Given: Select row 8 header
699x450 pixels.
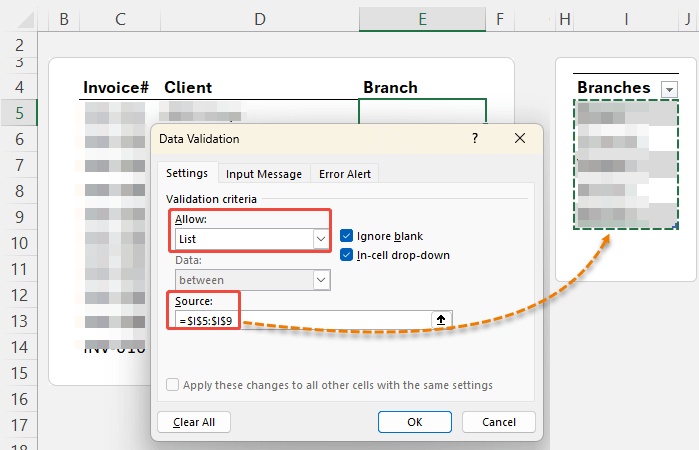Looking at the screenshot, I should pyautogui.click(x=19, y=191).
